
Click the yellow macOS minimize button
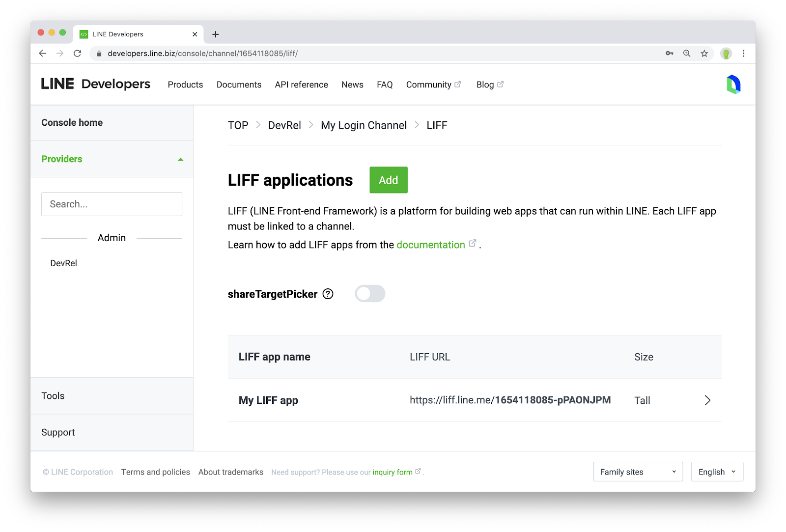click(x=52, y=32)
